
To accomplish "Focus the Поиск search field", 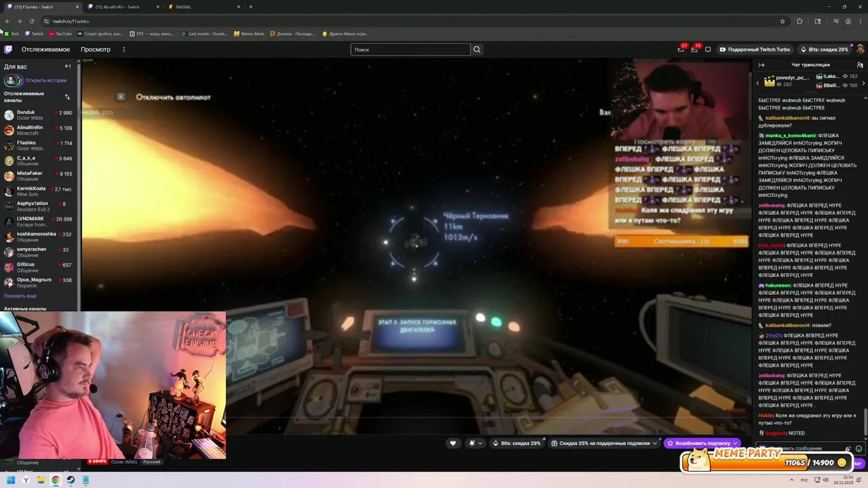I will click(410, 49).
